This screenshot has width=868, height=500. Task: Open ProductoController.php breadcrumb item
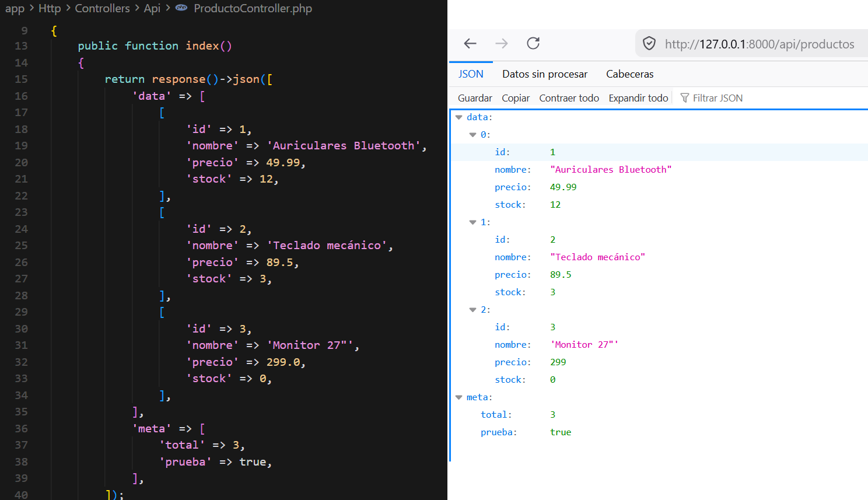253,8
